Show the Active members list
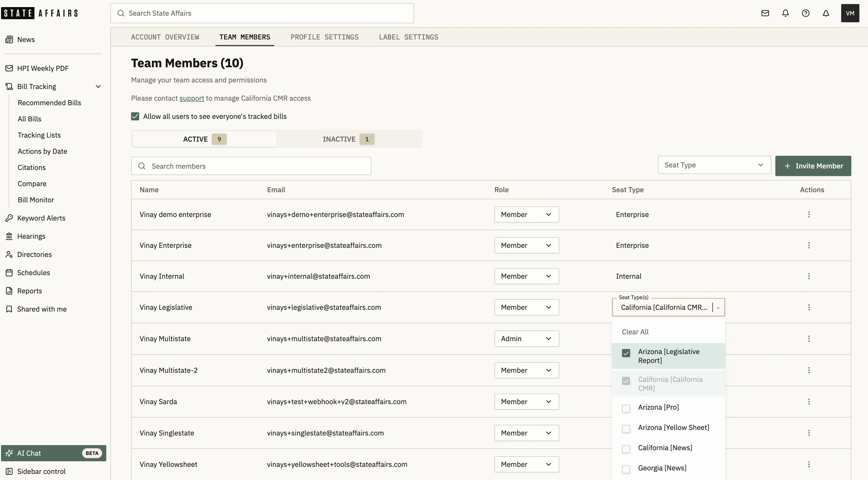The width and height of the screenshot is (868, 480). (x=205, y=139)
